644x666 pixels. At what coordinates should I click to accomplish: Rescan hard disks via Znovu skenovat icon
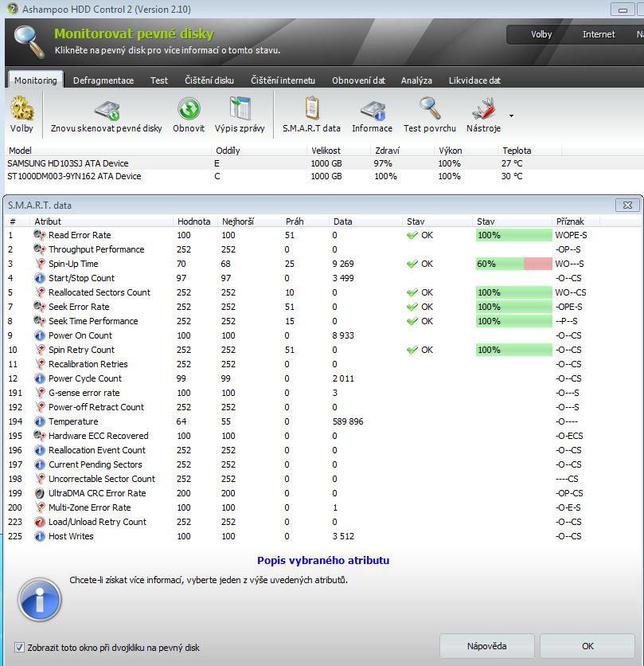[107, 111]
